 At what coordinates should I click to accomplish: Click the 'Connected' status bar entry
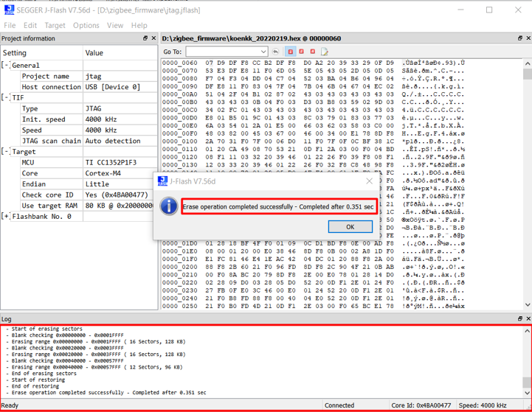click(x=339, y=405)
